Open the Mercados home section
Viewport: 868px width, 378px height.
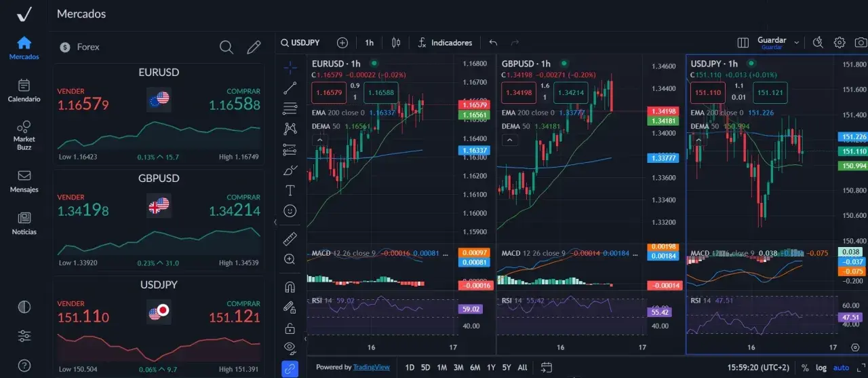(x=24, y=48)
